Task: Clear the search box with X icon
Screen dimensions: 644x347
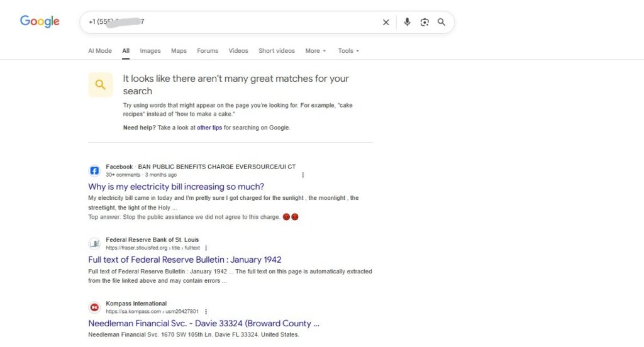Action: tap(386, 22)
